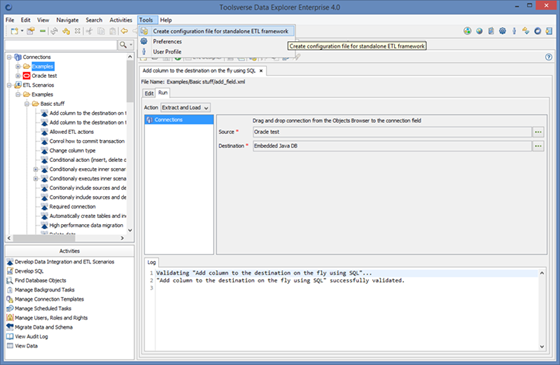Viewport: 560px width, 365px height.
Task: Select Change column type scenario
Action: [72, 150]
